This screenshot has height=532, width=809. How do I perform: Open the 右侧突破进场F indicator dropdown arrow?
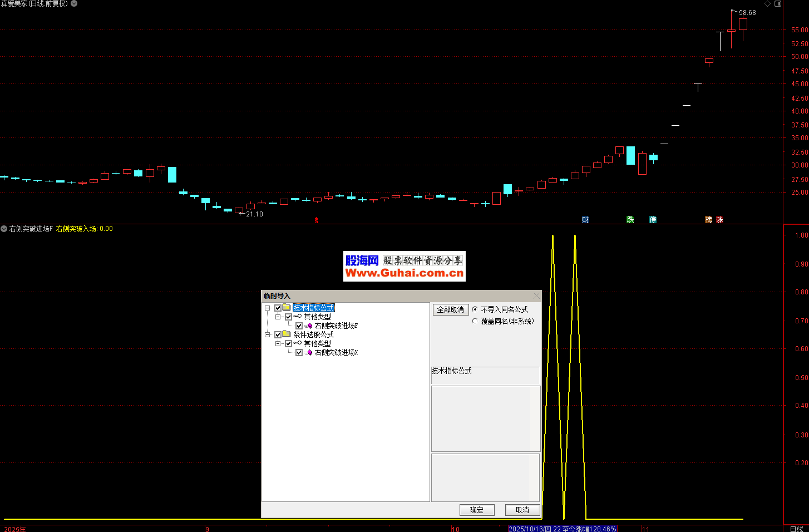coord(4,229)
